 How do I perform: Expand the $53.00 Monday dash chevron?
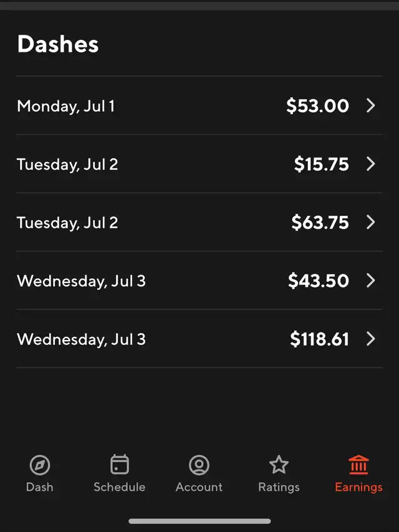371,105
